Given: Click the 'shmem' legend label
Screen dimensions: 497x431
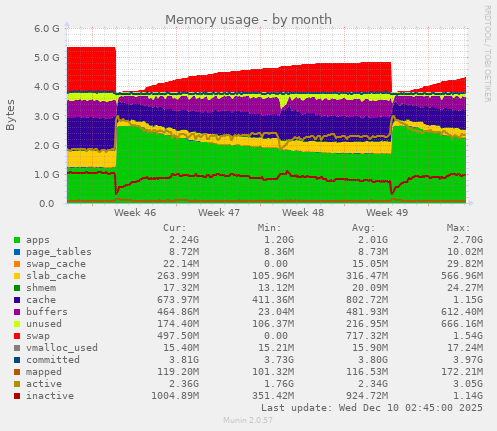Looking at the screenshot, I should pos(41,288).
